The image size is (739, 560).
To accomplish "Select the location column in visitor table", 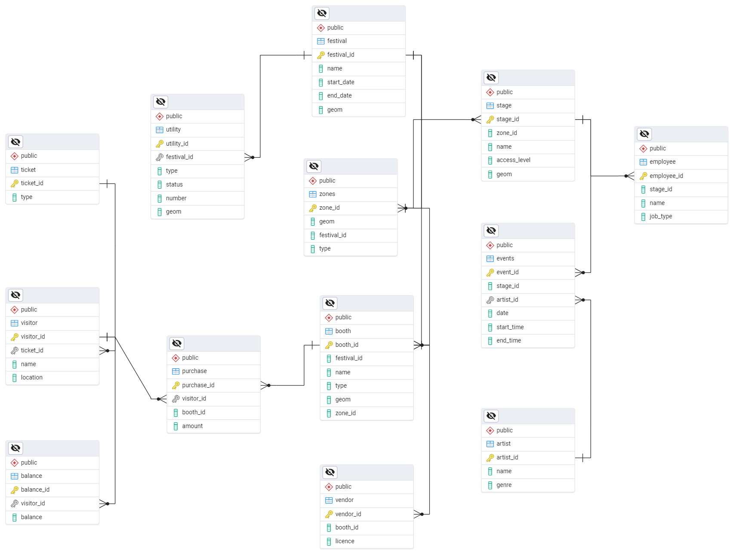I will coord(31,378).
